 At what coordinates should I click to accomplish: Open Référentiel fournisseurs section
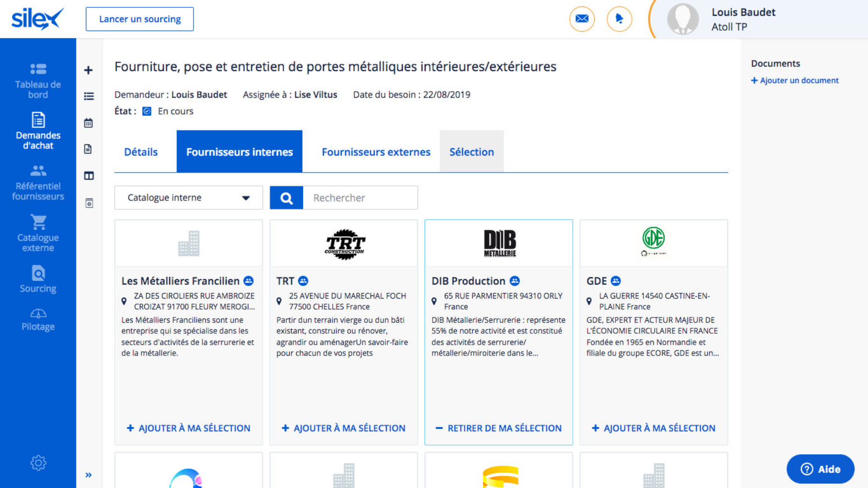point(38,183)
